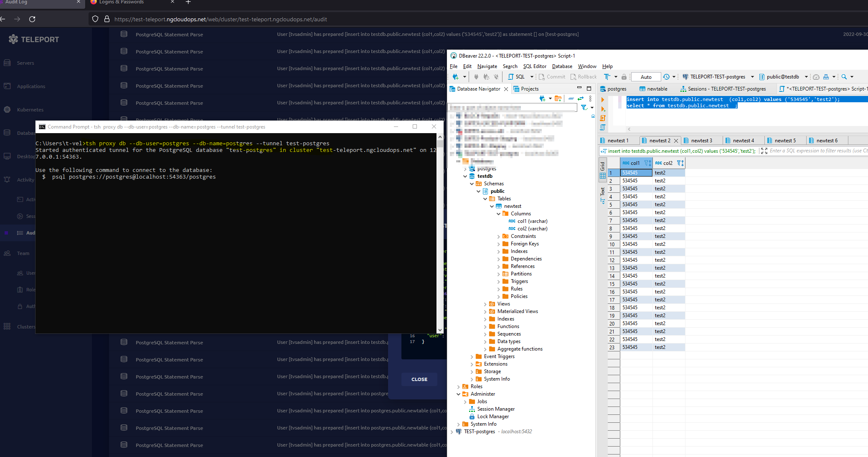Click the transaction mode icon in toolbar
Image resolution: width=868 pixels, height=457 pixels.
[x=607, y=77]
